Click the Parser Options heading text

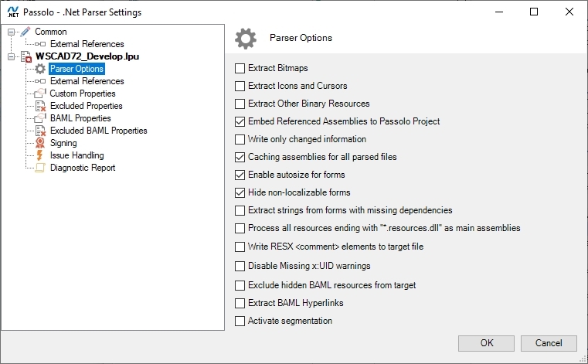(x=301, y=38)
